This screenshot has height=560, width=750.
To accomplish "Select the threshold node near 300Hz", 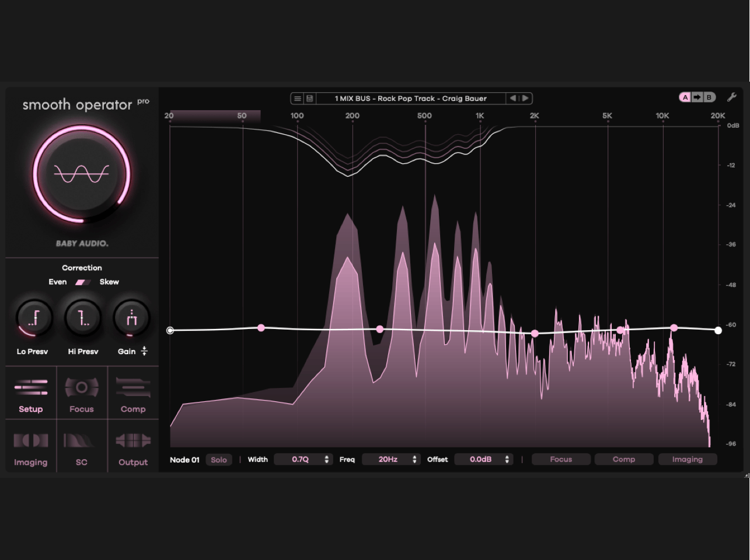I will (x=380, y=330).
